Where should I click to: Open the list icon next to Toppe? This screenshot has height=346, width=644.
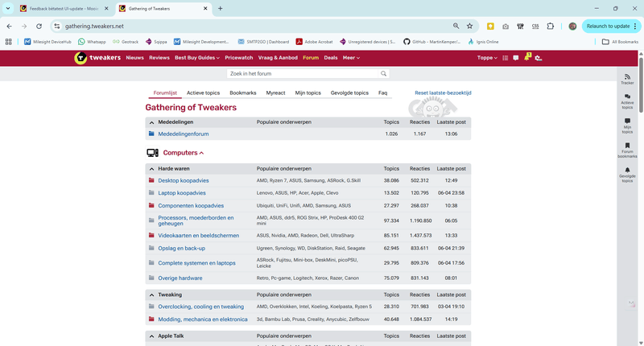[x=506, y=58]
